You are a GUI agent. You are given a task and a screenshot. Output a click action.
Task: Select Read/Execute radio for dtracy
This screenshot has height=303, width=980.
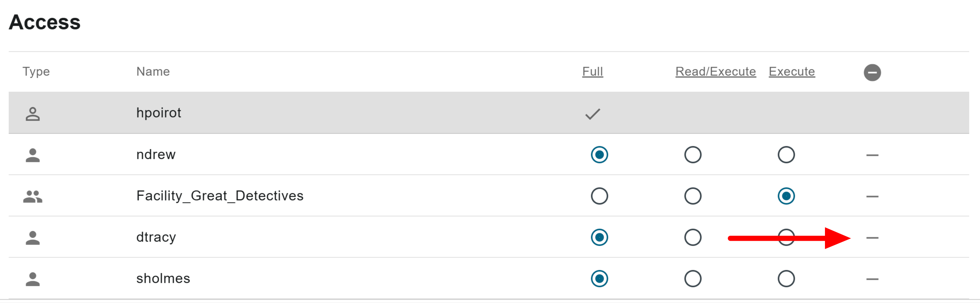click(693, 237)
